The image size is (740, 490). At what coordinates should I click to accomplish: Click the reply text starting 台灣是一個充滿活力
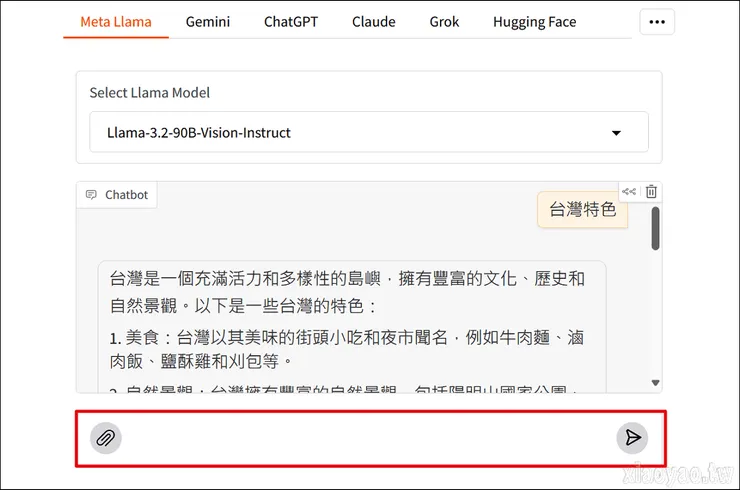[x=347, y=292]
